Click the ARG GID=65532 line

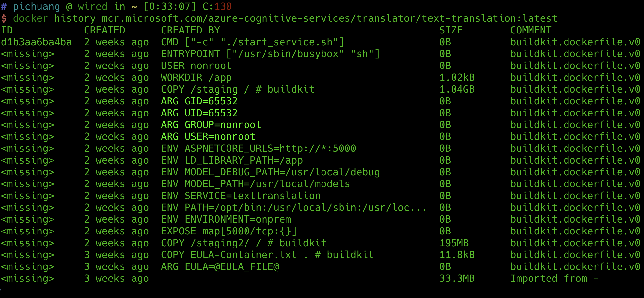199,101
